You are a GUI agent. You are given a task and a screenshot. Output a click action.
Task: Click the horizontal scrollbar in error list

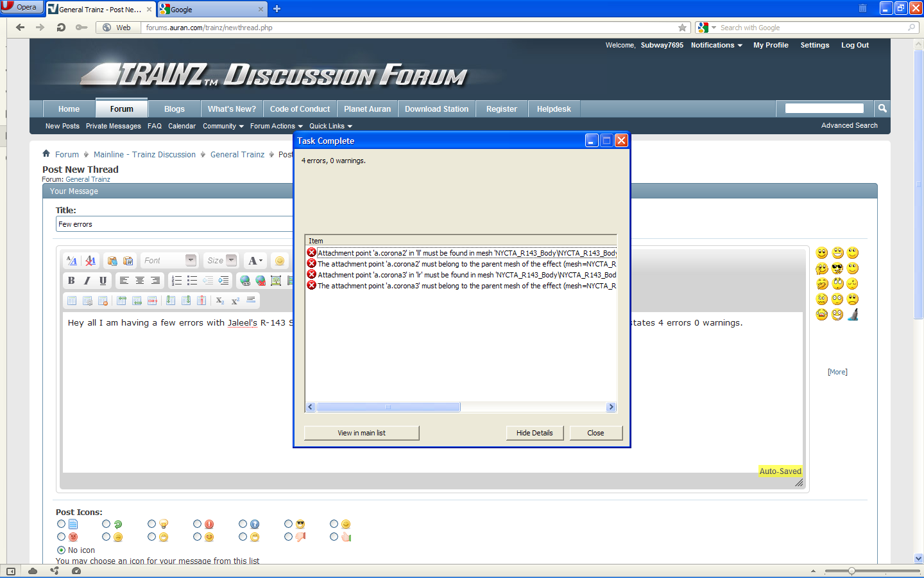[388, 407]
